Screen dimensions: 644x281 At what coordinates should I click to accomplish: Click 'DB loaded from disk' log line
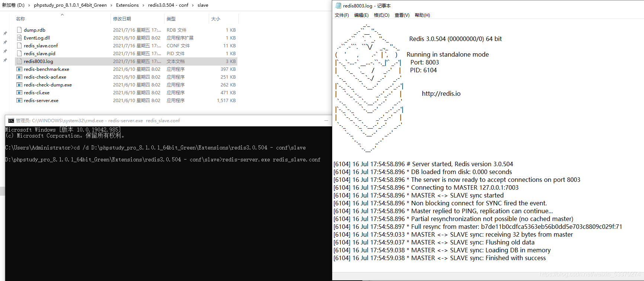point(423,172)
